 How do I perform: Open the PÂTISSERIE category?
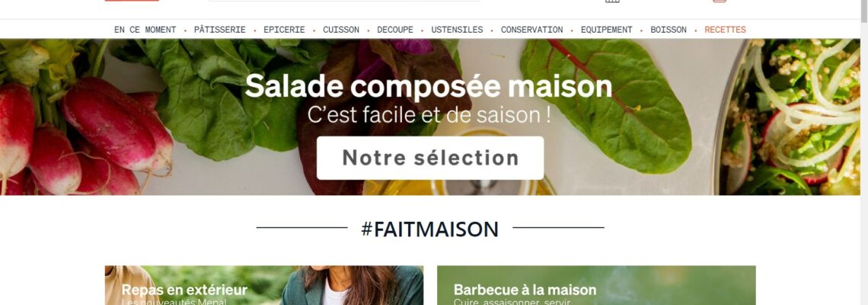coord(220,30)
